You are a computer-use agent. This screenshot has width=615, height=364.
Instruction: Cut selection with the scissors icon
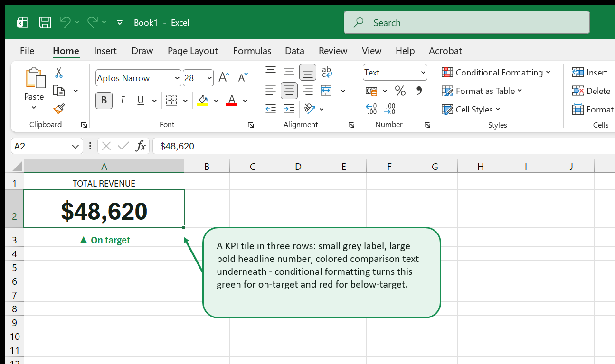coord(59,73)
